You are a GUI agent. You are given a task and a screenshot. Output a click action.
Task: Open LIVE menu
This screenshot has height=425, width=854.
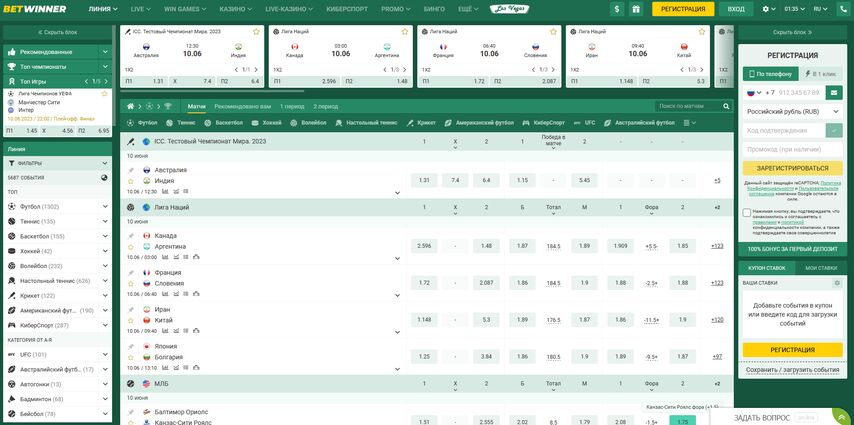(141, 9)
